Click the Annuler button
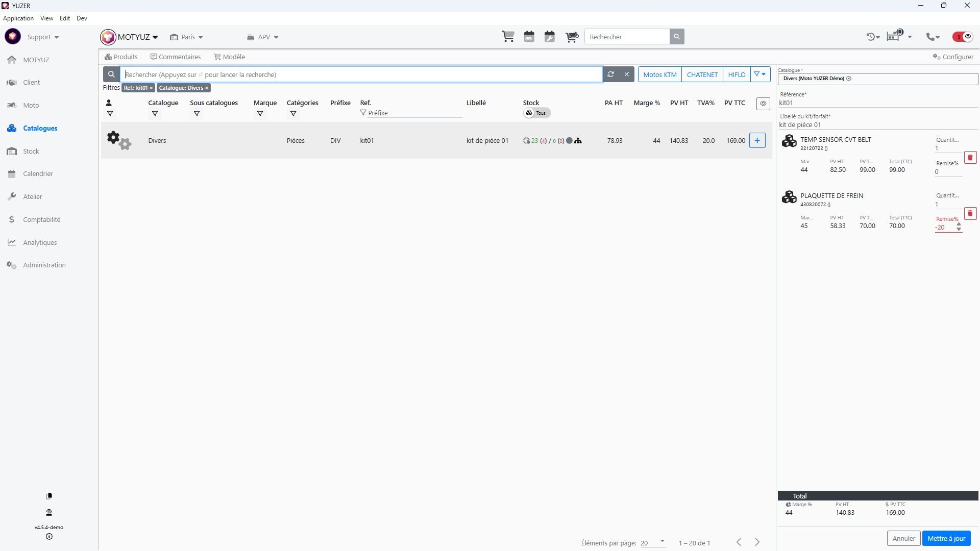The image size is (980, 551). point(903,538)
